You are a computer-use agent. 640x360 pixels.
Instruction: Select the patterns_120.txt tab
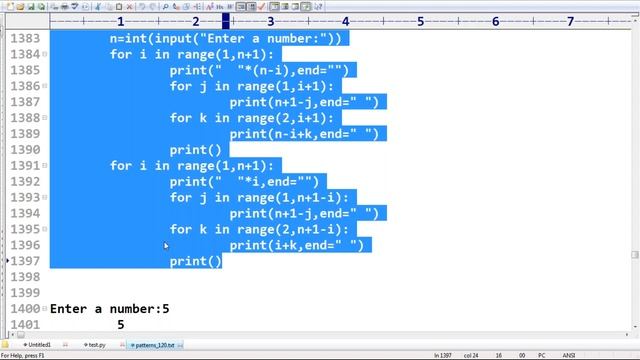coord(155,345)
